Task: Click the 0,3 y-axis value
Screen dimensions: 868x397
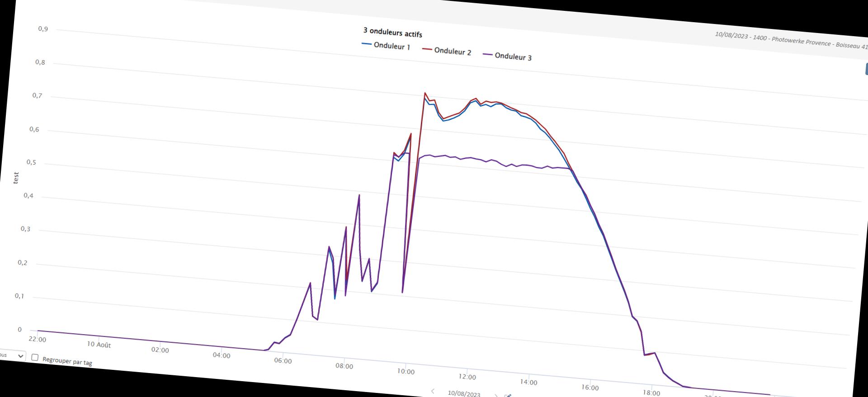Action: pos(25,229)
